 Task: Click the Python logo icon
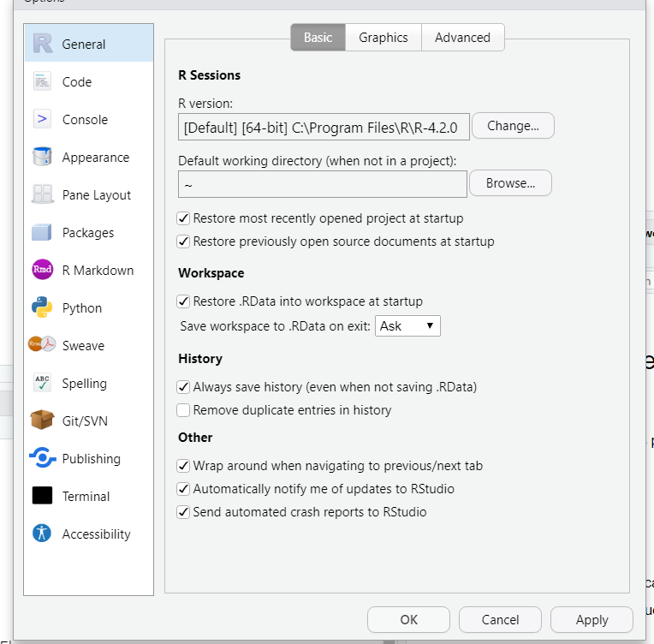click(42, 307)
